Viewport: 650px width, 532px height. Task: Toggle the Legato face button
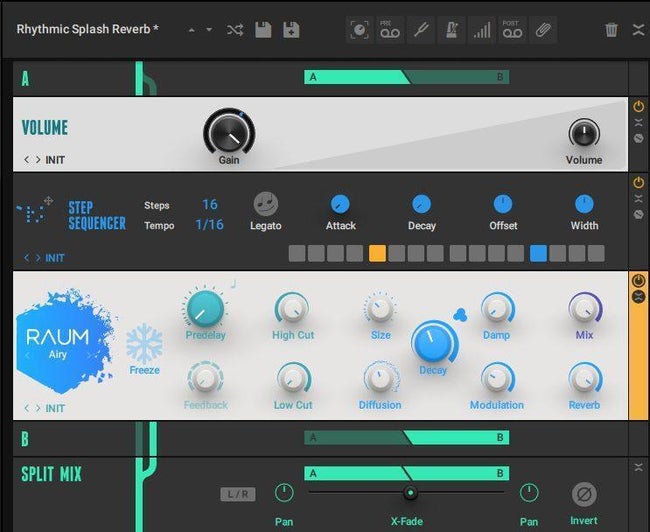(x=266, y=204)
